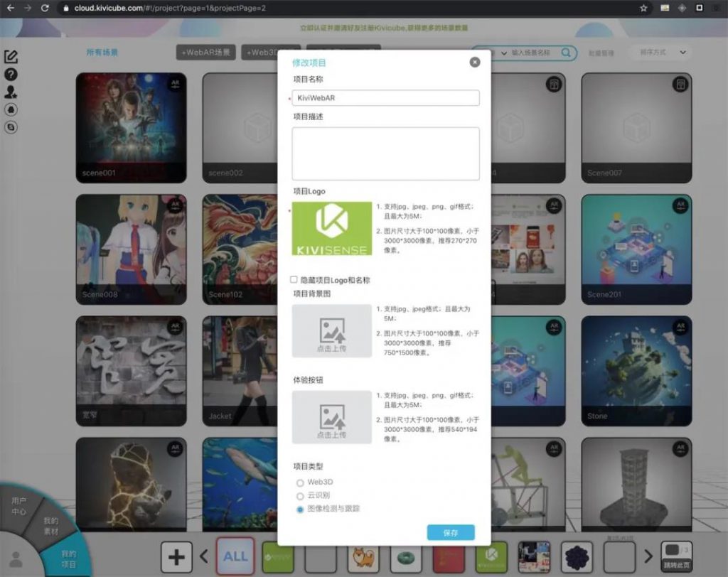
Task: Click the bottom circular sidebar icon
Action: tap(11, 127)
